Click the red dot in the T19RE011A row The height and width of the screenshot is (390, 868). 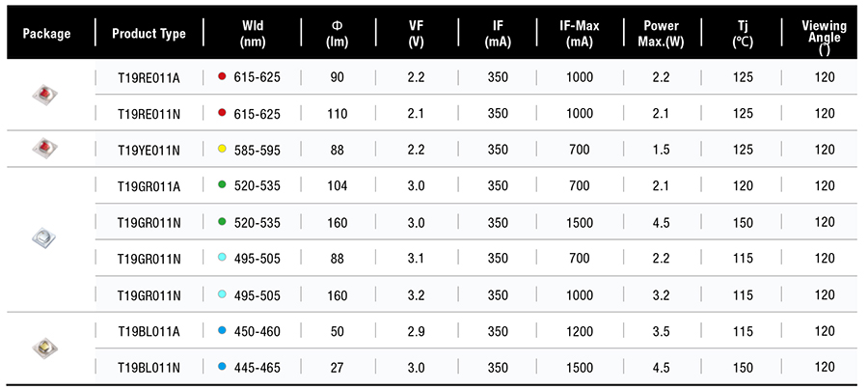[223, 76]
